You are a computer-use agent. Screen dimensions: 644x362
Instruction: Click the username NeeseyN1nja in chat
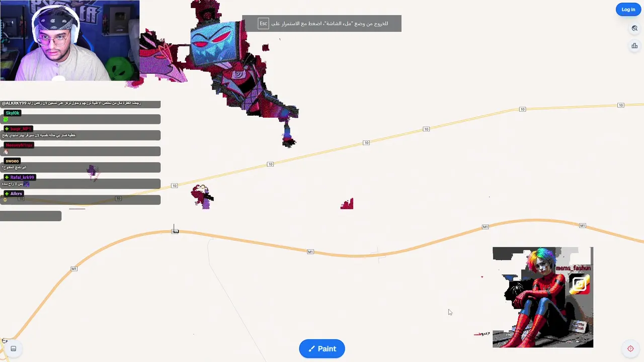click(19, 145)
